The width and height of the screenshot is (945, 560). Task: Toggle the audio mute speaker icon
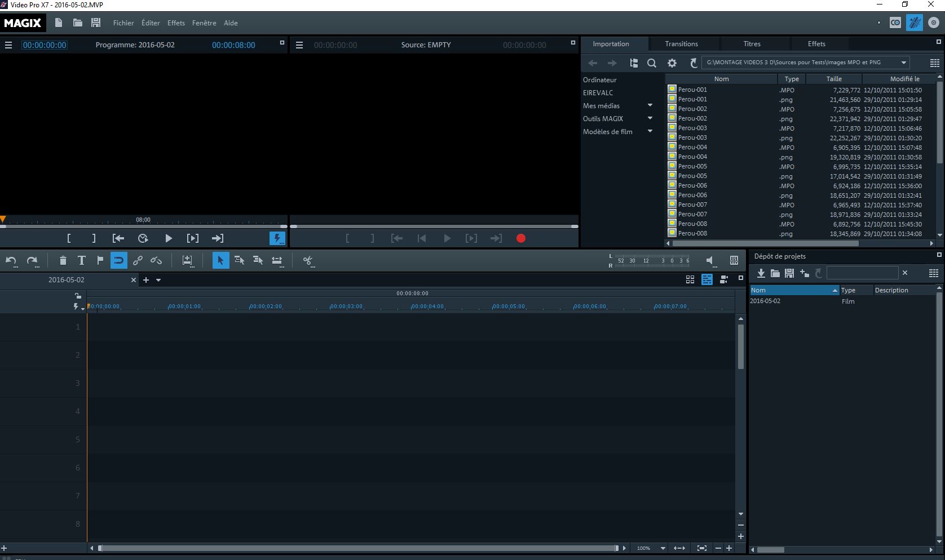point(710,260)
